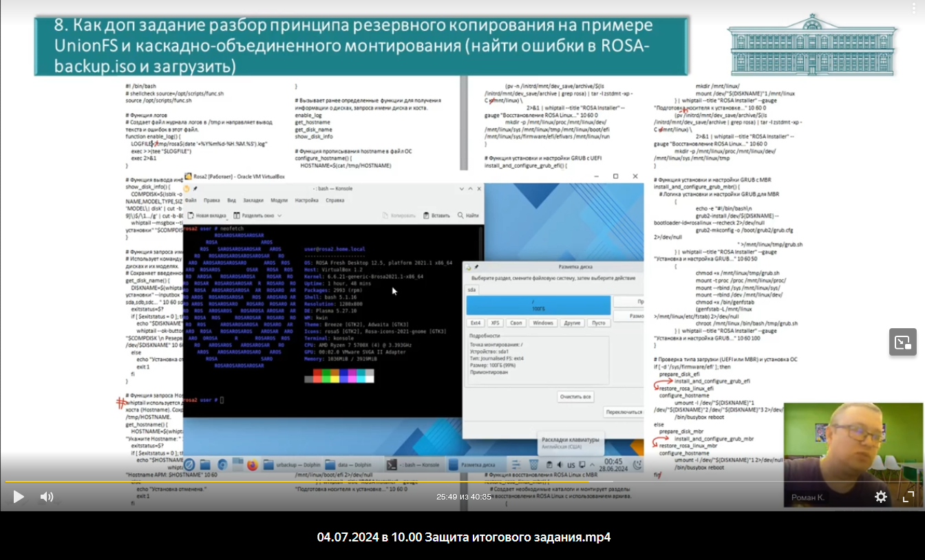The width and height of the screenshot is (925, 560).
Task: Open the Правка menu in Konsole
Action: (212, 200)
